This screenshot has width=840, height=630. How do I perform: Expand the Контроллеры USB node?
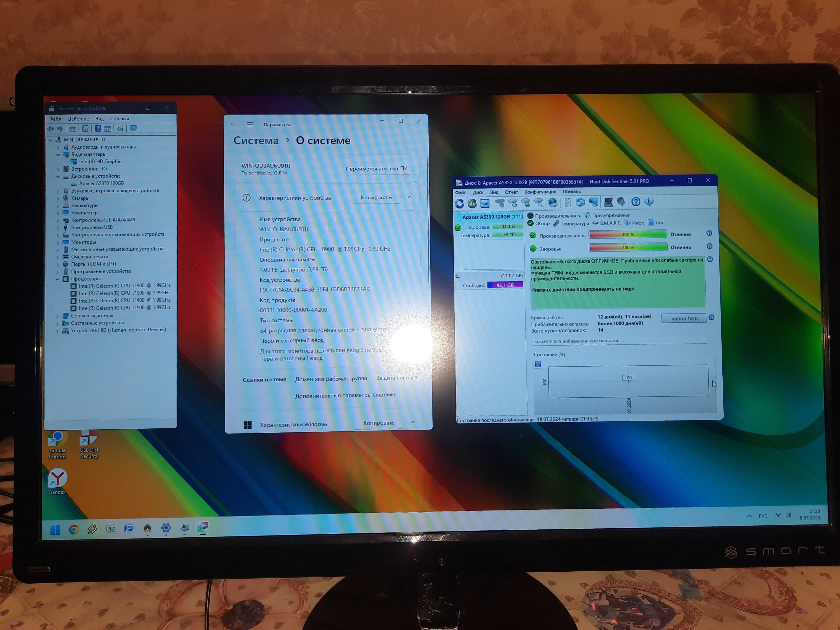(x=58, y=228)
